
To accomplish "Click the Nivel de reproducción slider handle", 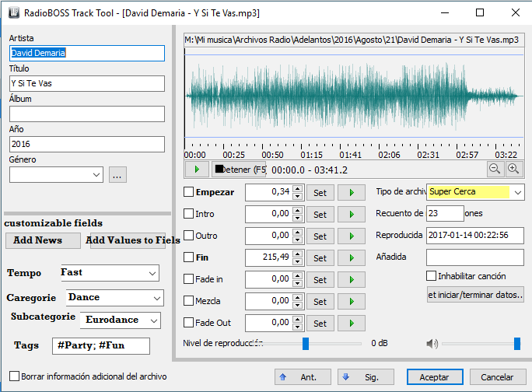I will coord(306,344).
